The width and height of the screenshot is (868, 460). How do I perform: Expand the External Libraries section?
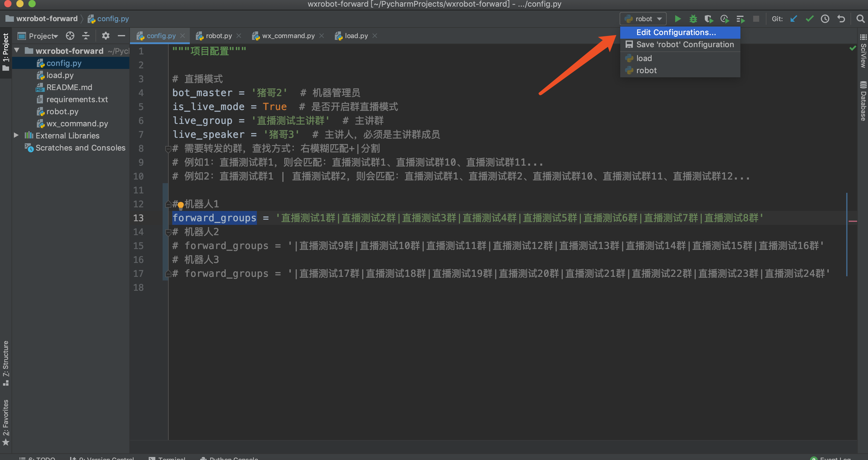[x=16, y=135]
